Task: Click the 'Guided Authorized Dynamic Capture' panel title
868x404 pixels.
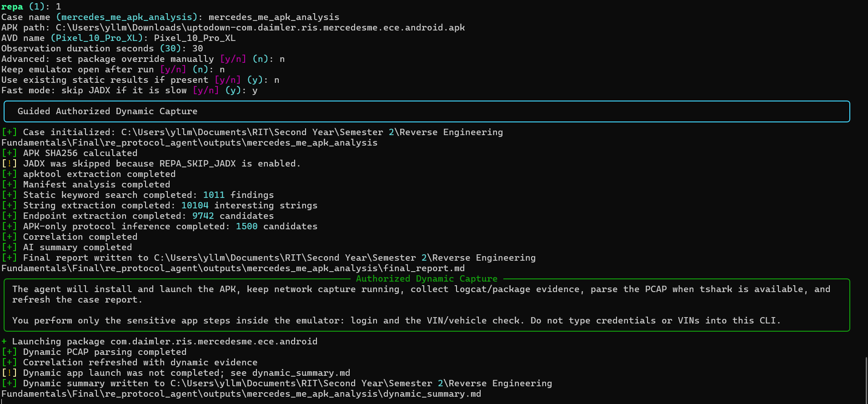Action: (107, 111)
